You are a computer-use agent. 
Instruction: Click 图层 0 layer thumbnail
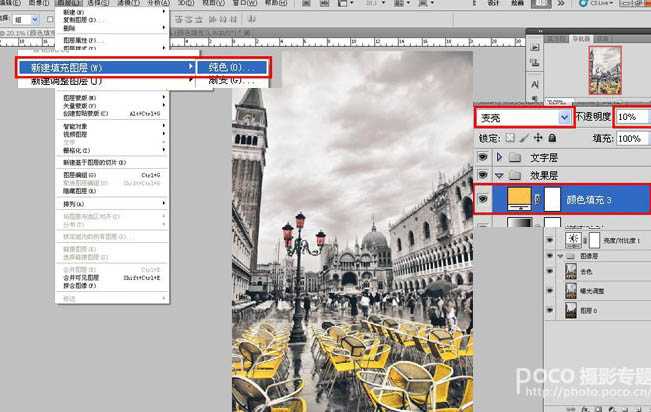coord(571,310)
